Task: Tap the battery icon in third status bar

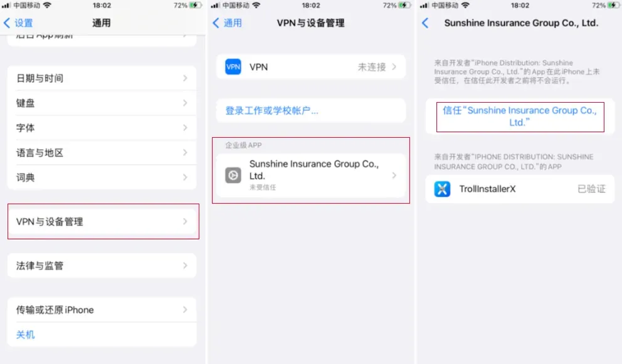Action: tap(613, 5)
